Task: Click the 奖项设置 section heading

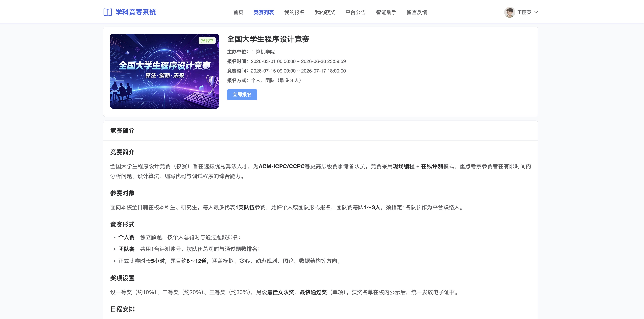Action: click(122, 278)
